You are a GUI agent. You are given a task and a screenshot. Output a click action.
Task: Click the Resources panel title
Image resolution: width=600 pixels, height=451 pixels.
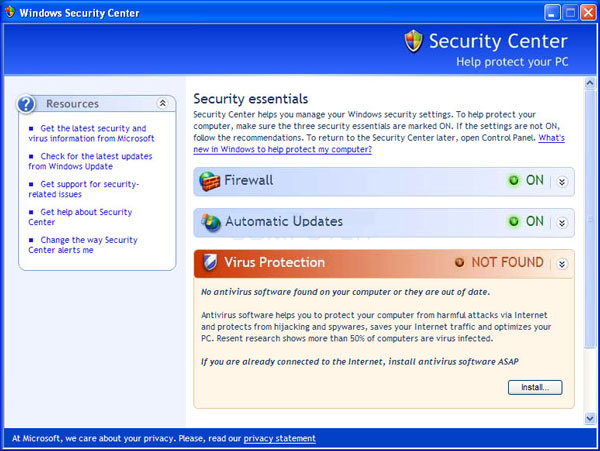point(72,104)
